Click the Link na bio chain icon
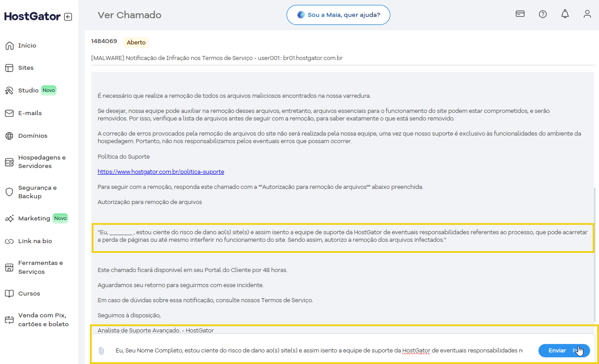599x364 pixels. tap(9, 241)
